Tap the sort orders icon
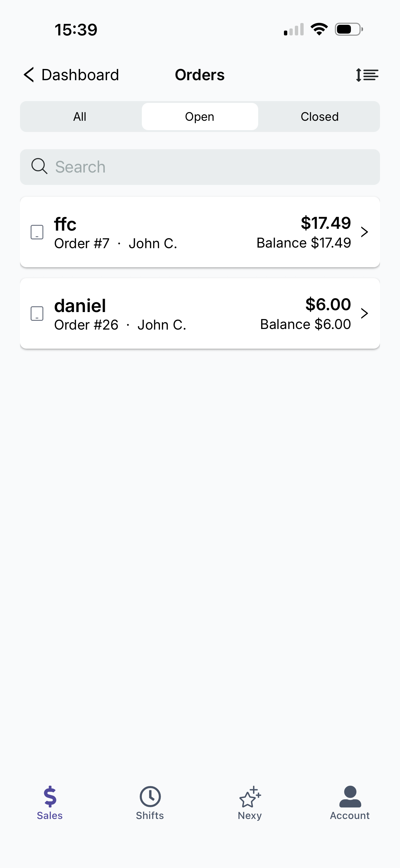 (367, 75)
